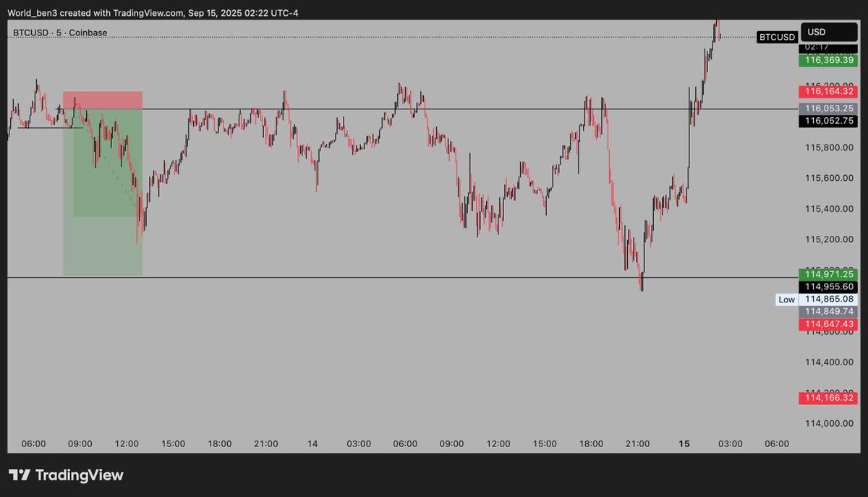Click the 115,400.00 price axis tick
This screenshot has width=868, height=497.
point(830,209)
